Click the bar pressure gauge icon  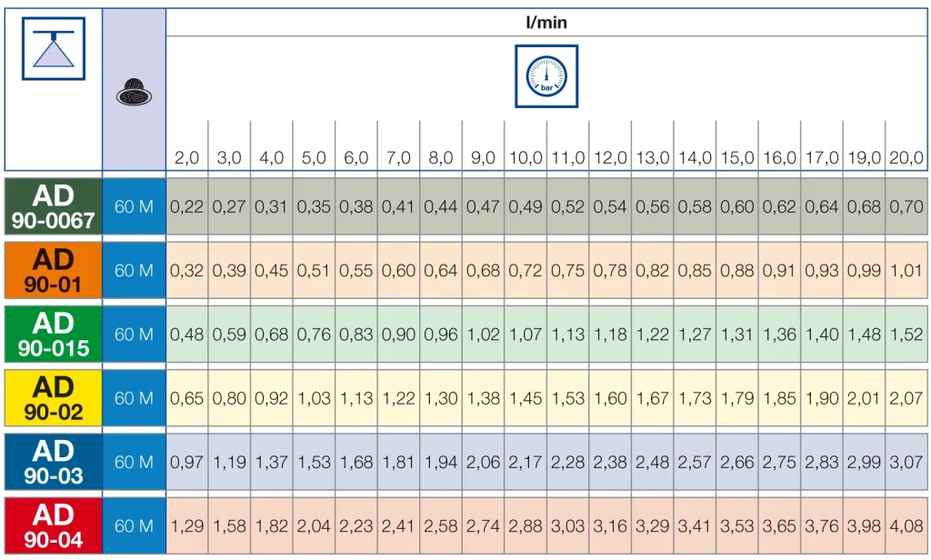(x=546, y=76)
